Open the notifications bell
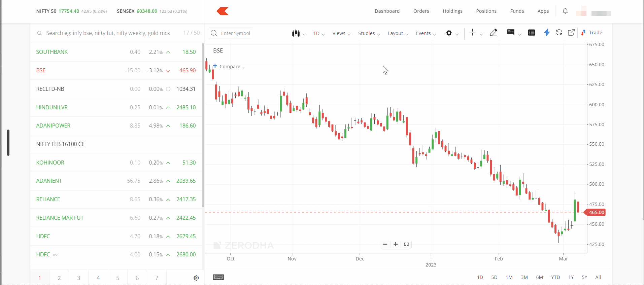Image resolution: width=644 pixels, height=285 pixels. (x=565, y=11)
